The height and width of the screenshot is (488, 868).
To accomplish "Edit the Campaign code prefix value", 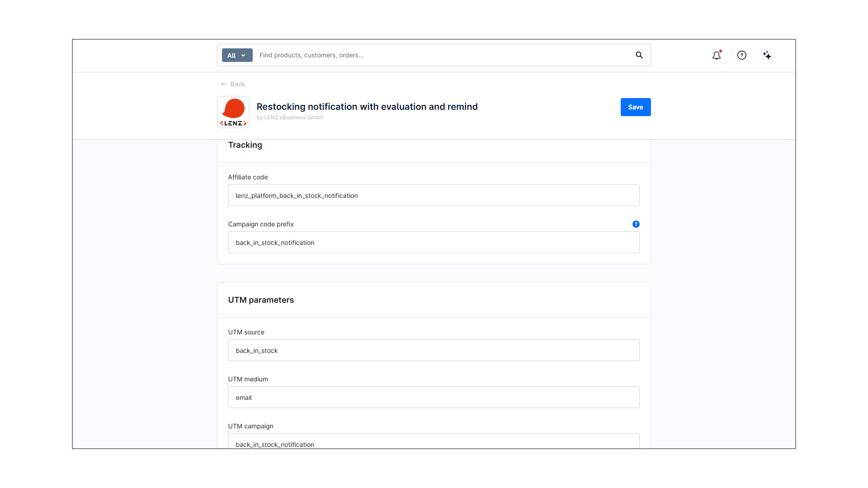I will click(x=434, y=242).
